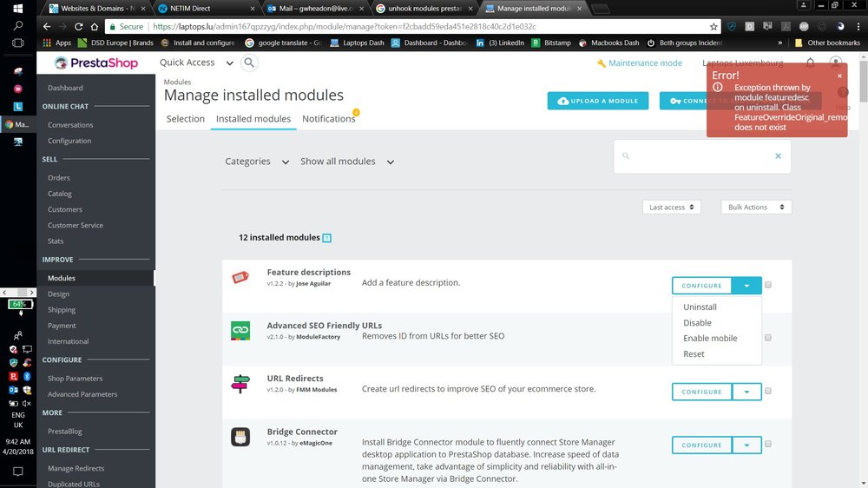Open the Last access sort dropdown
The width and height of the screenshot is (868, 488).
[672, 208]
